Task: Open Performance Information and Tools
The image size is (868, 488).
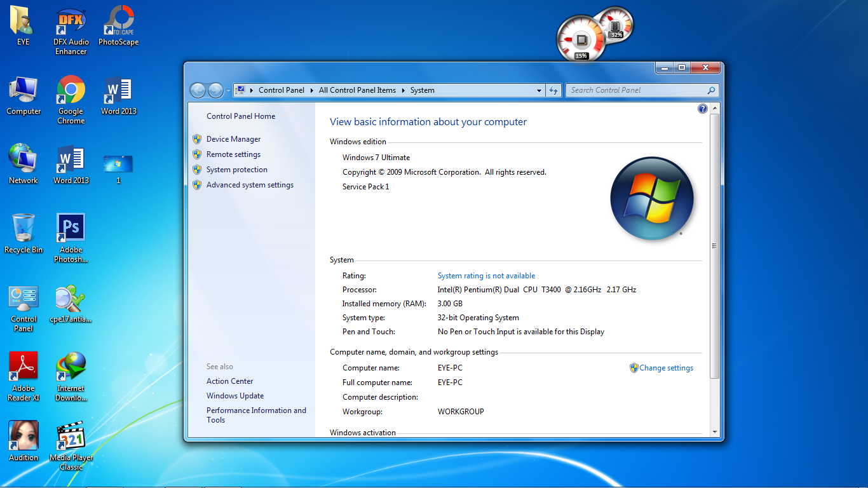Action: click(256, 415)
